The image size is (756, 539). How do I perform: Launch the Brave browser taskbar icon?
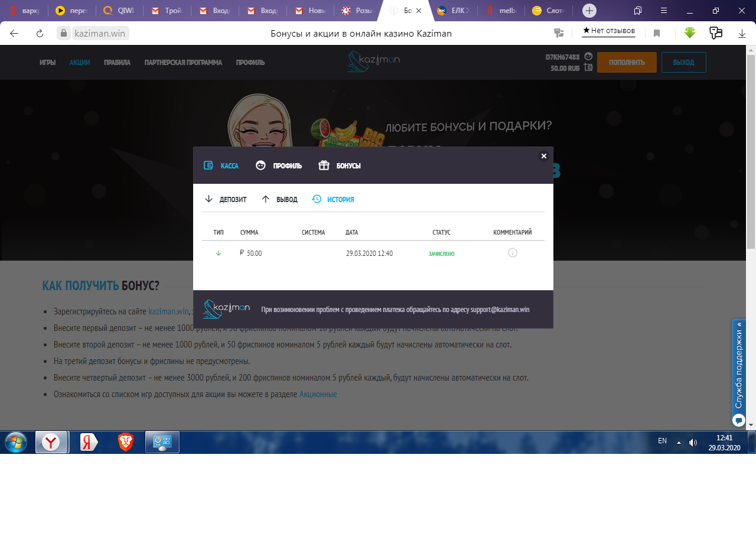click(x=126, y=442)
